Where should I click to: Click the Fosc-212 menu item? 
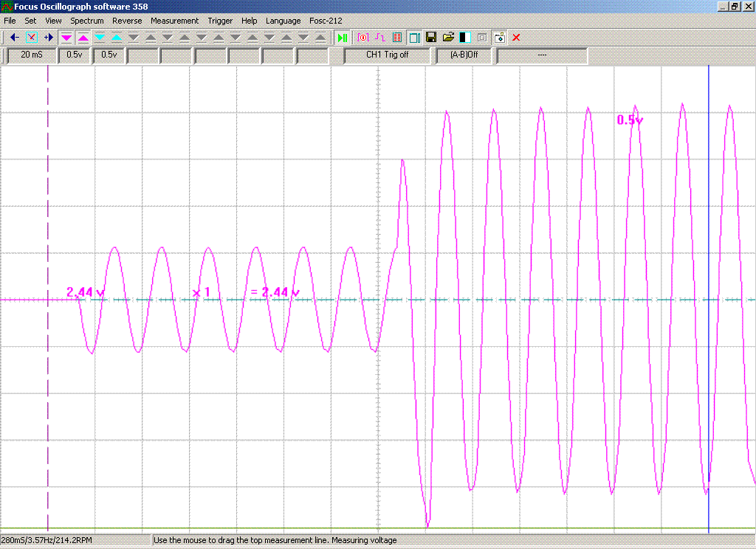pyautogui.click(x=326, y=21)
